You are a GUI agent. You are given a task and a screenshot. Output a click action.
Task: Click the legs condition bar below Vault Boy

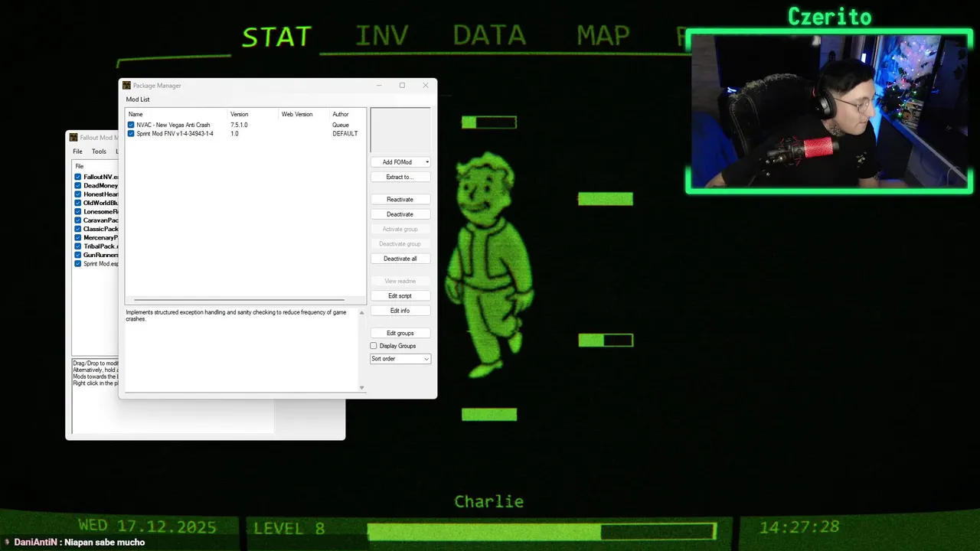(489, 415)
